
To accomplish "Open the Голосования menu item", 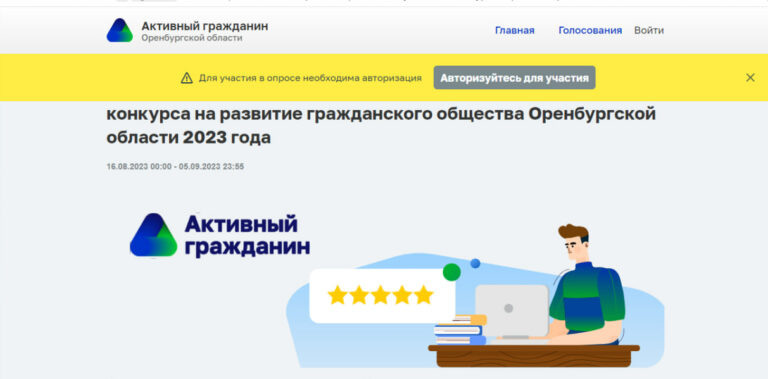I will (590, 30).
